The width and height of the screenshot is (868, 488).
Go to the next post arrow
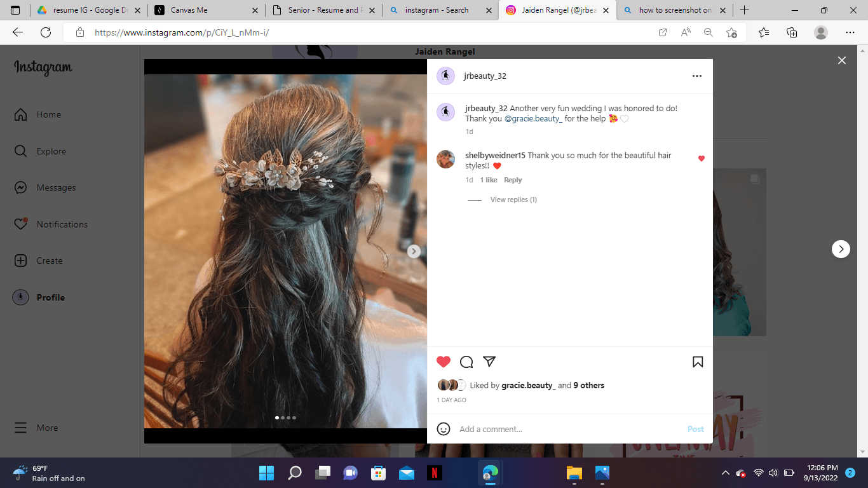(841, 249)
